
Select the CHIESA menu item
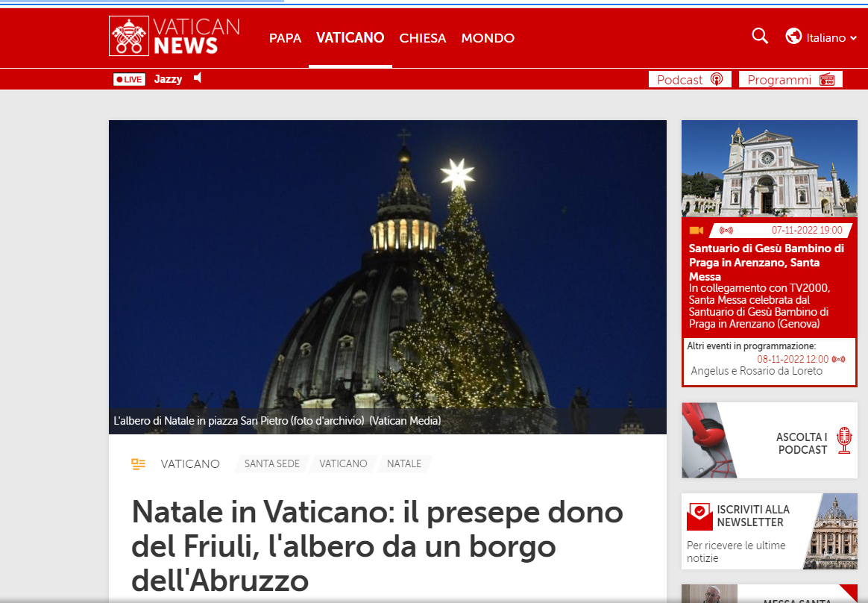point(422,37)
